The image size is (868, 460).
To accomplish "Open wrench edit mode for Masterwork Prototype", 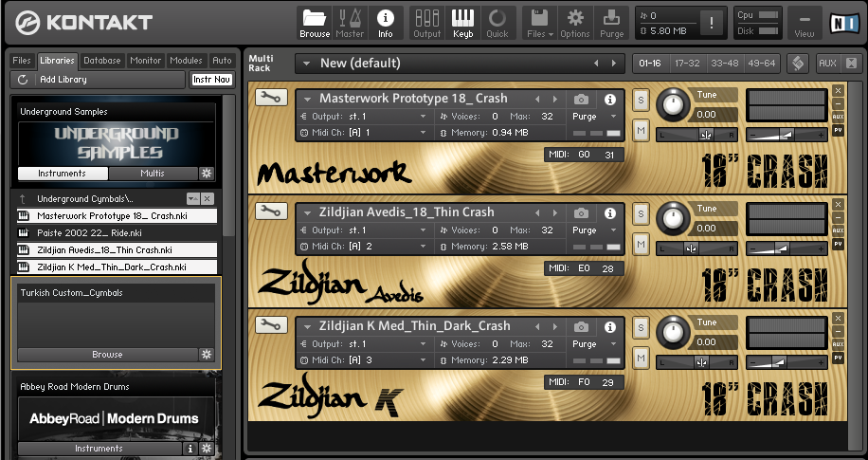I will [x=271, y=98].
